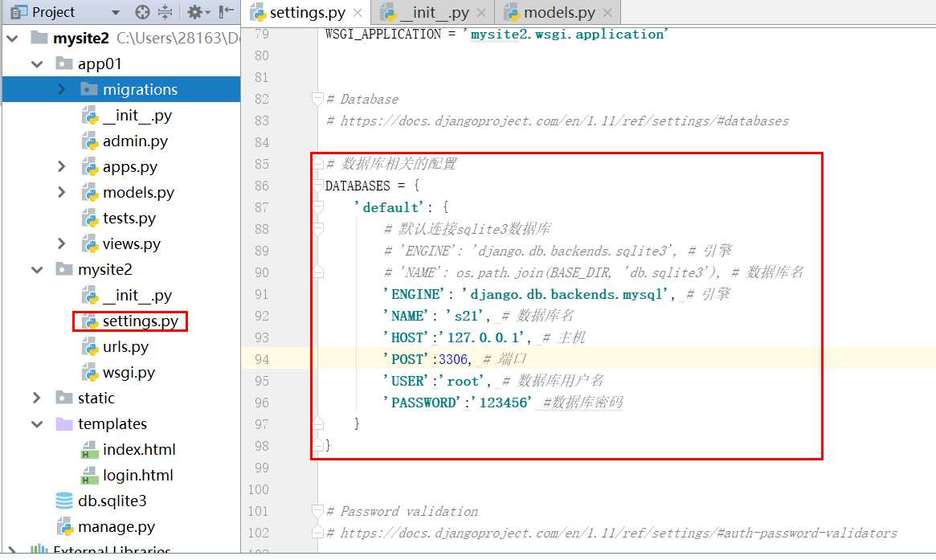The image size is (936, 560).
Task: Click the WSGI_APPLICATION variable name
Action: click(x=383, y=34)
